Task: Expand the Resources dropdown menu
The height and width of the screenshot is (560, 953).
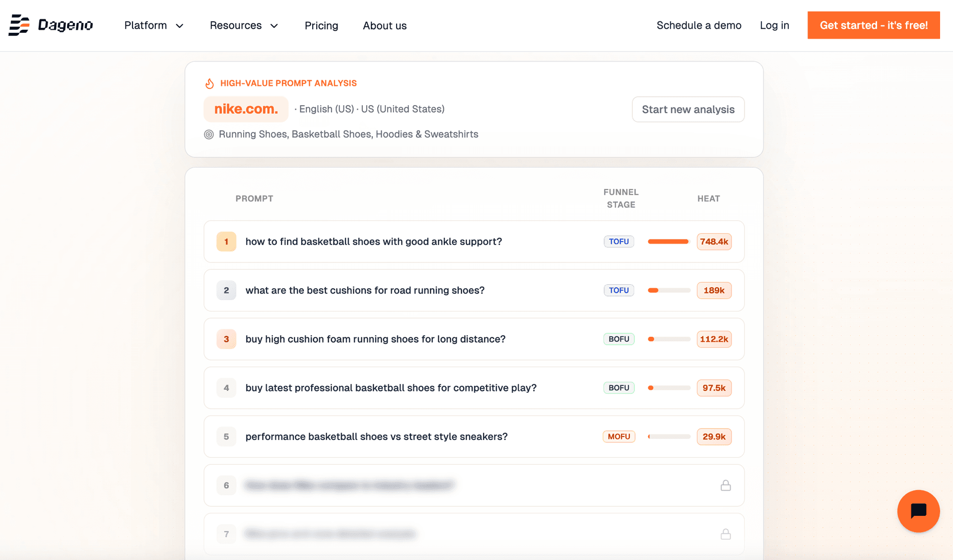Action: [x=244, y=25]
